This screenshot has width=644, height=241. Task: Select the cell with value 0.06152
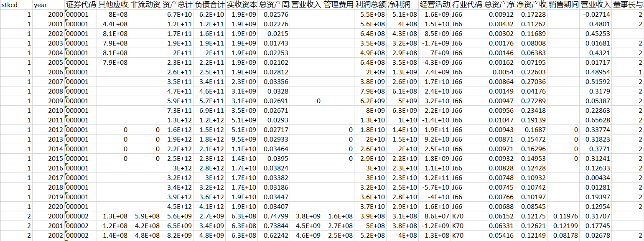pyautogui.click(x=499, y=216)
